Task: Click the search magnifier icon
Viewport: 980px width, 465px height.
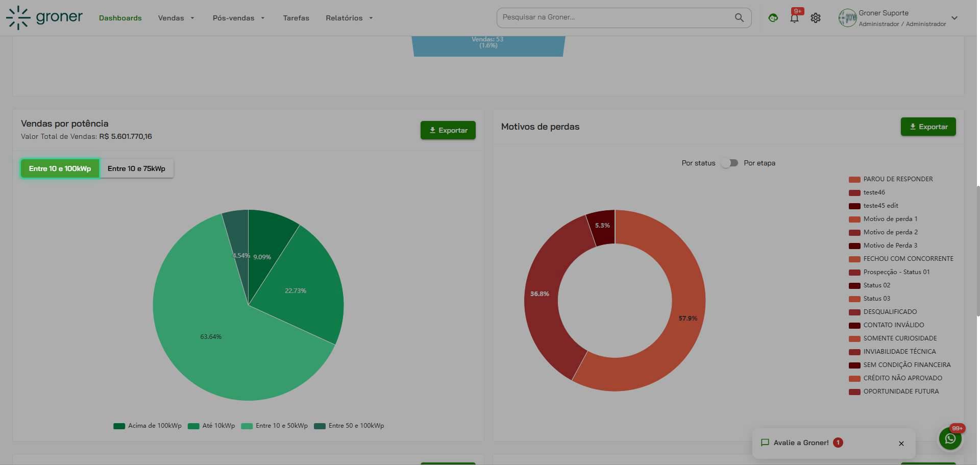Action: 739,17
